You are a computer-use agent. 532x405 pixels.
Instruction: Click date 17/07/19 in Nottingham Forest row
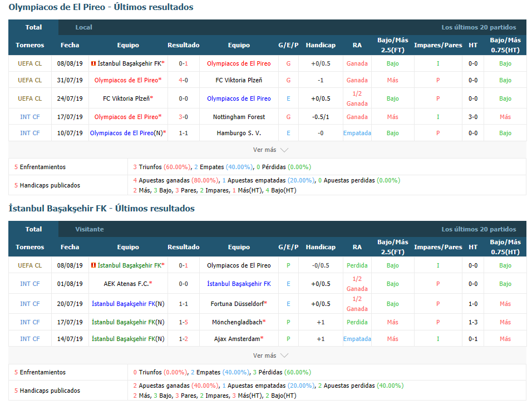(x=70, y=117)
